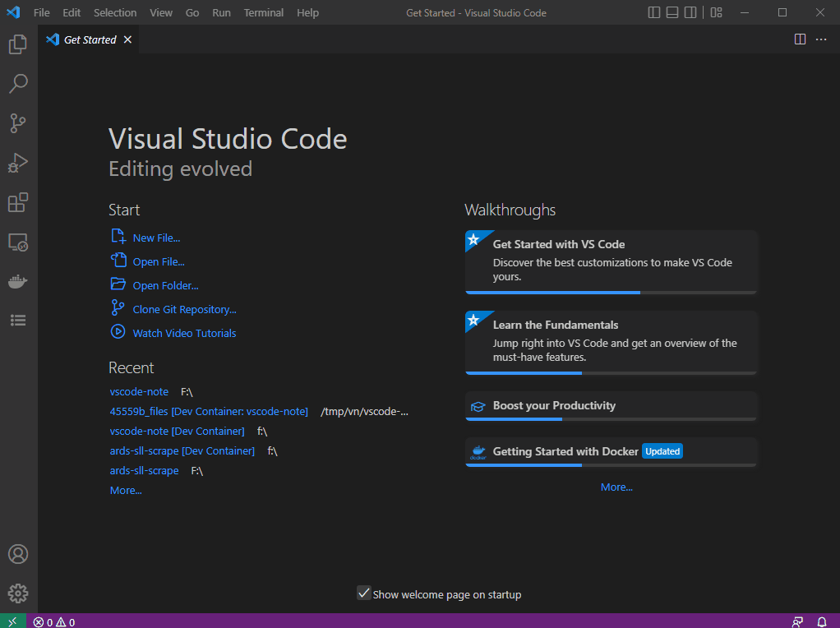Click Watch Video Tutorials link
The width and height of the screenshot is (840, 628).
click(x=184, y=333)
